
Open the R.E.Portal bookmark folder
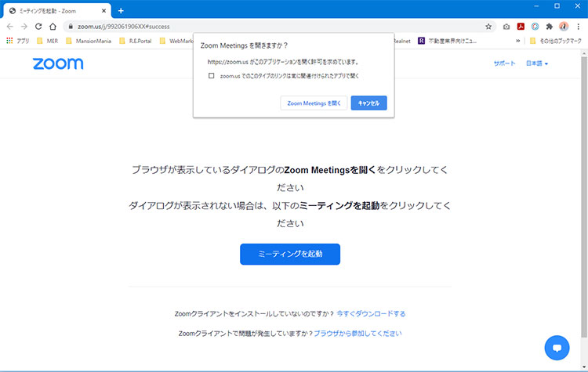click(x=136, y=41)
